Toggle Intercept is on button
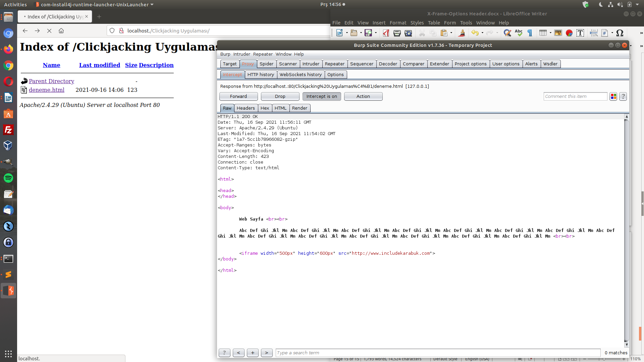Viewport: 644px width, 362px height. [322, 97]
